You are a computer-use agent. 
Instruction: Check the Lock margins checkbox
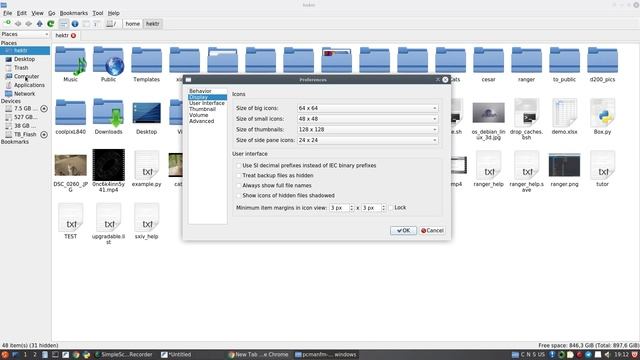[x=391, y=208]
